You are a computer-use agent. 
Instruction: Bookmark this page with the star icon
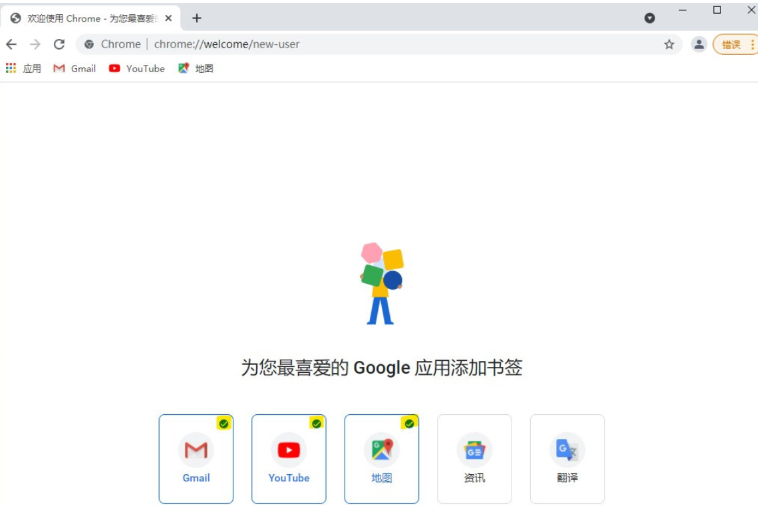[x=669, y=44]
